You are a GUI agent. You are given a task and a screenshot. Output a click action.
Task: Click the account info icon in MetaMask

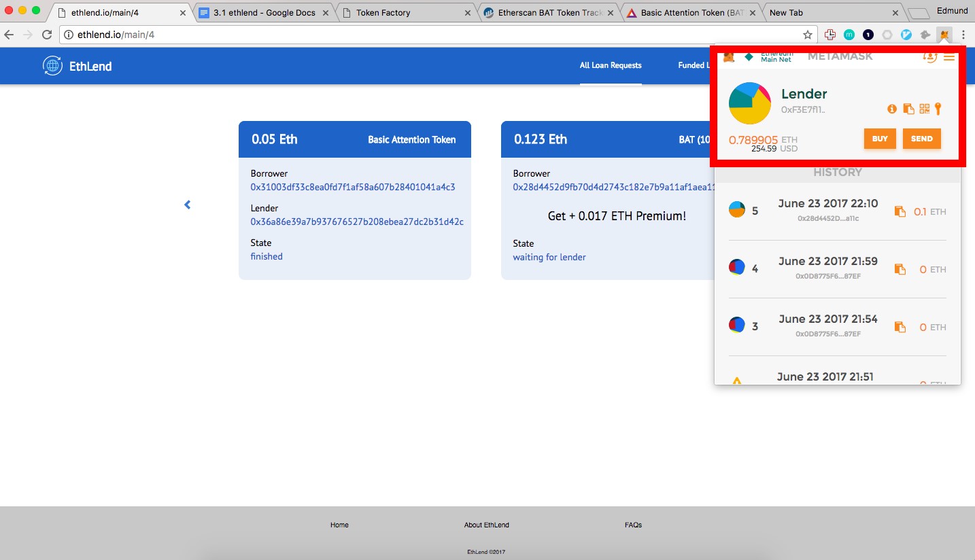892,109
